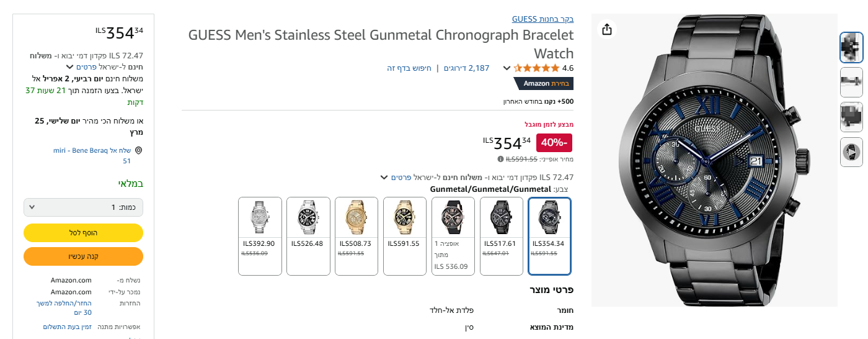This screenshot has width=868, height=339.
Task: Expand the rating breakdown chevron
Action: 507,68
